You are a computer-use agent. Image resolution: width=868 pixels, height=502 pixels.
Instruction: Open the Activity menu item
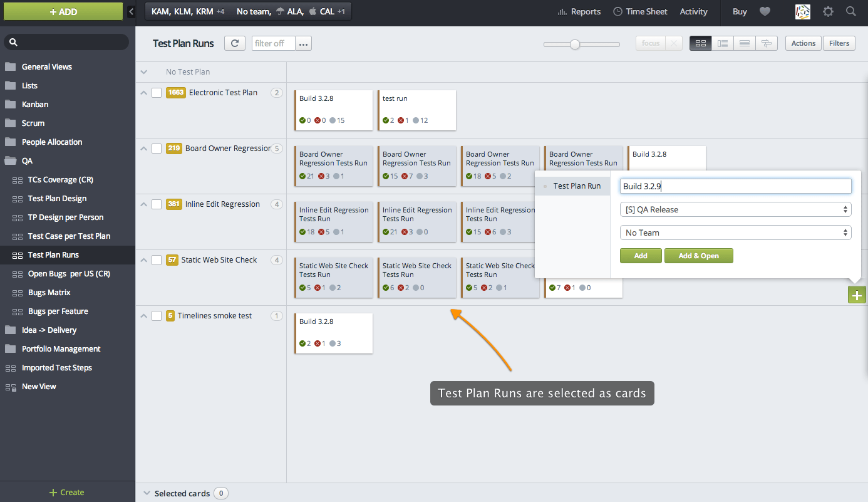coord(693,11)
